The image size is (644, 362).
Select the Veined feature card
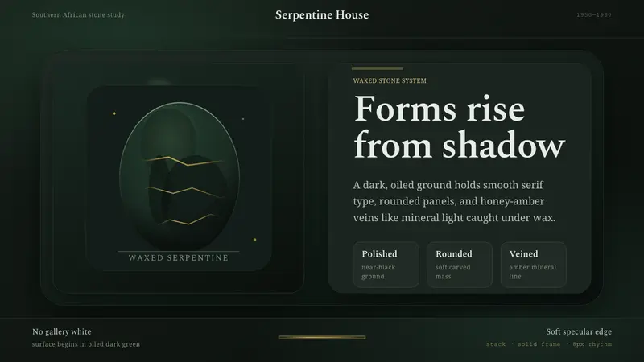[534, 265]
